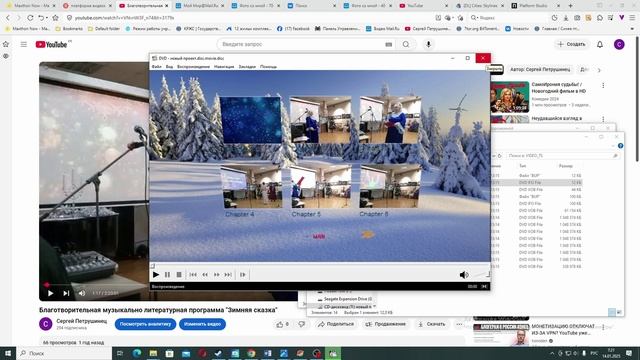This screenshot has width=640, height=360.
Task: Pause playback in the DVD player
Action: tap(167, 275)
